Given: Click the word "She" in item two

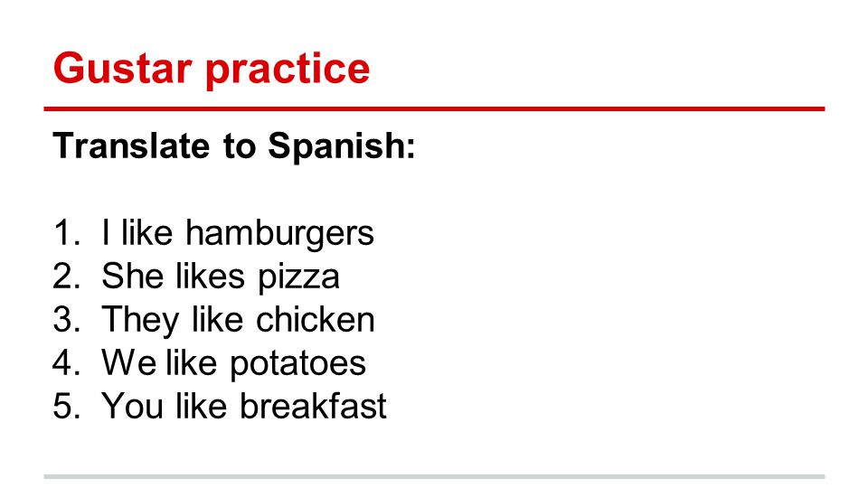Looking at the screenshot, I should point(134,277).
